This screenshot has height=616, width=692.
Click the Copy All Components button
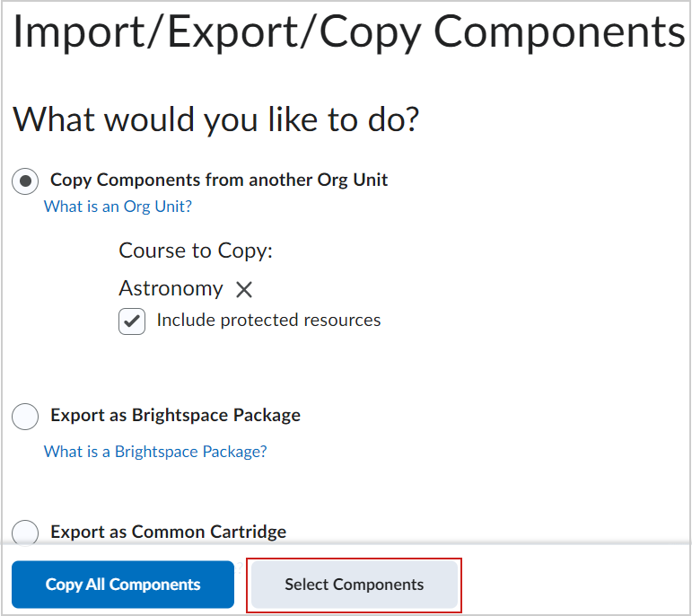click(x=123, y=585)
